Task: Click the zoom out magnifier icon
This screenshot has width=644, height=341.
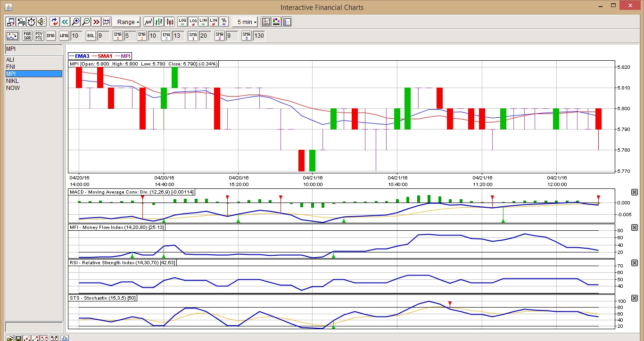Action: pyautogui.click(x=86, y=22)
